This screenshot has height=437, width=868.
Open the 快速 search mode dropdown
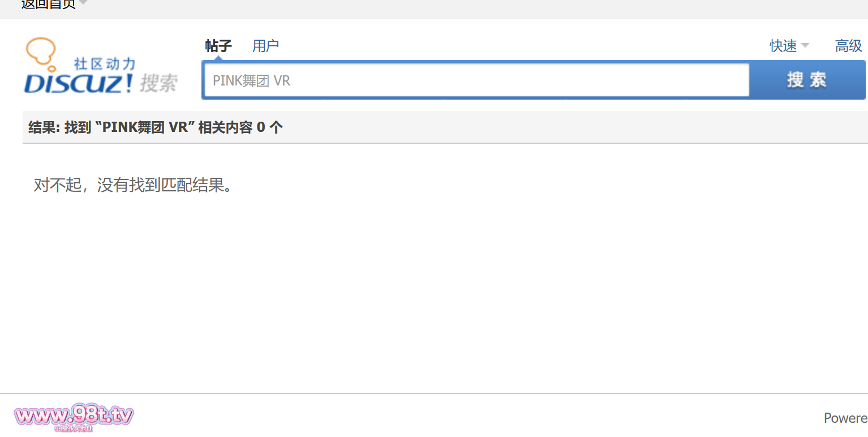tap(784, 46)
